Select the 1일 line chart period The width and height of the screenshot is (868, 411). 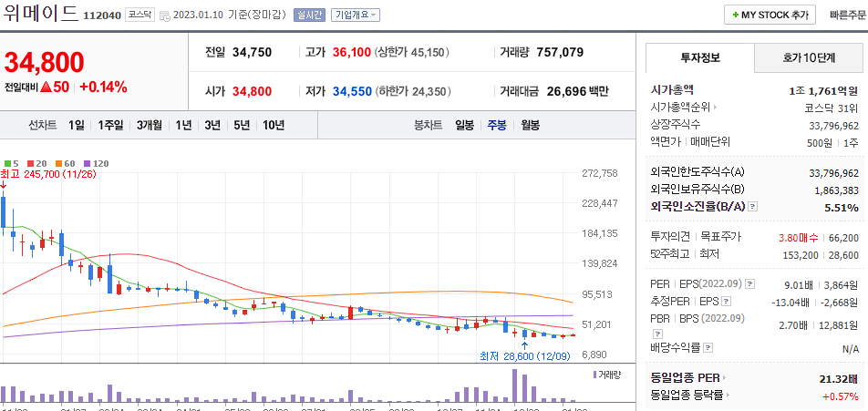[77, 125]
